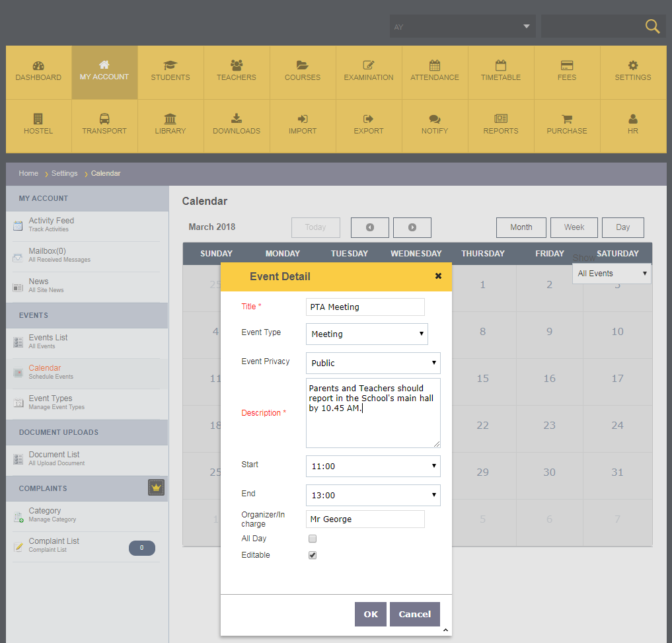The width and height of the screenshot is (672, 643).
Task: Open the Examination module
Action: 368,71
